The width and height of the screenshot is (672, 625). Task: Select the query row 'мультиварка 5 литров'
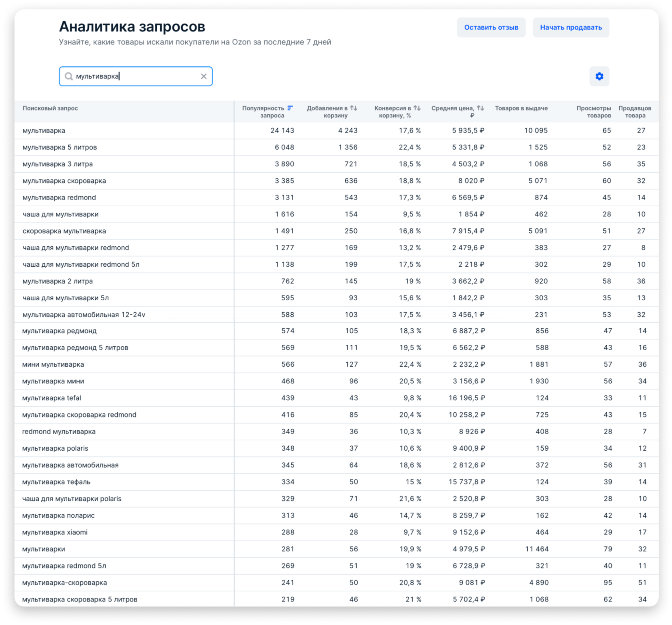(x=336, y=147)
